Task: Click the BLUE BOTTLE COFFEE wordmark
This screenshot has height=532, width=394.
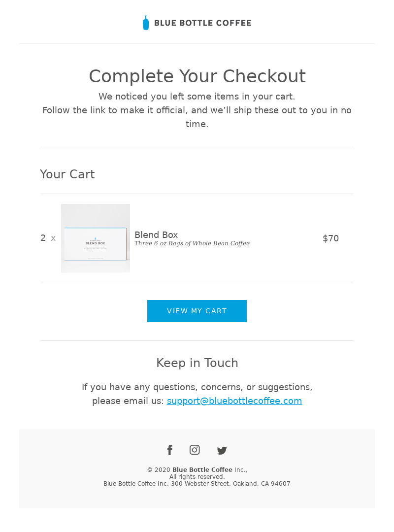Action: pos(203,23)
